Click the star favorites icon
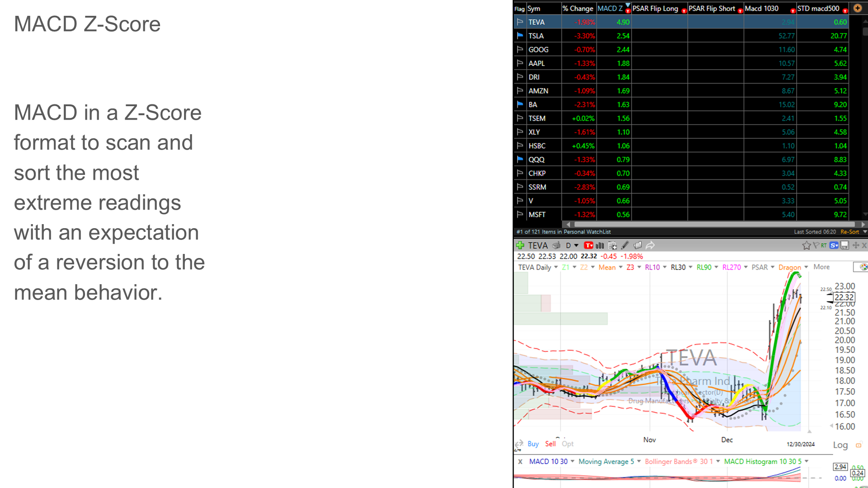This screenshot has height=488, width=868. pyautogui.click(x=807, y=245)
